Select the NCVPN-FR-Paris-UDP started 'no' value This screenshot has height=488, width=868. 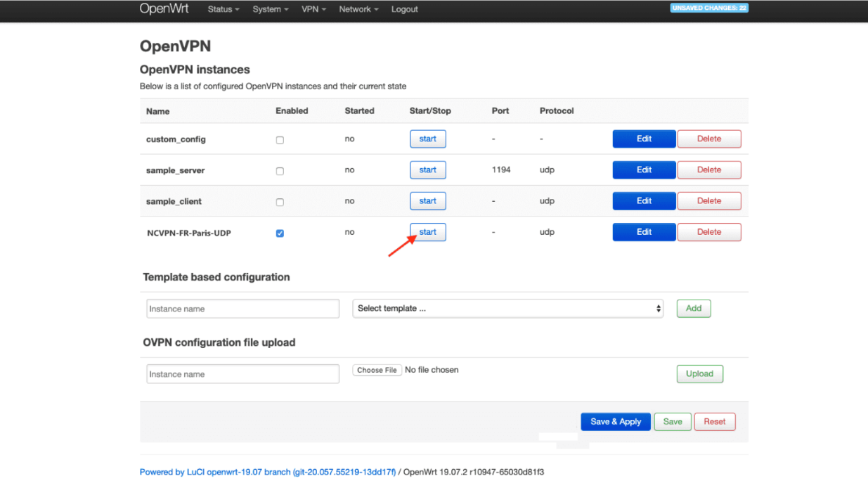pos(349,232)
